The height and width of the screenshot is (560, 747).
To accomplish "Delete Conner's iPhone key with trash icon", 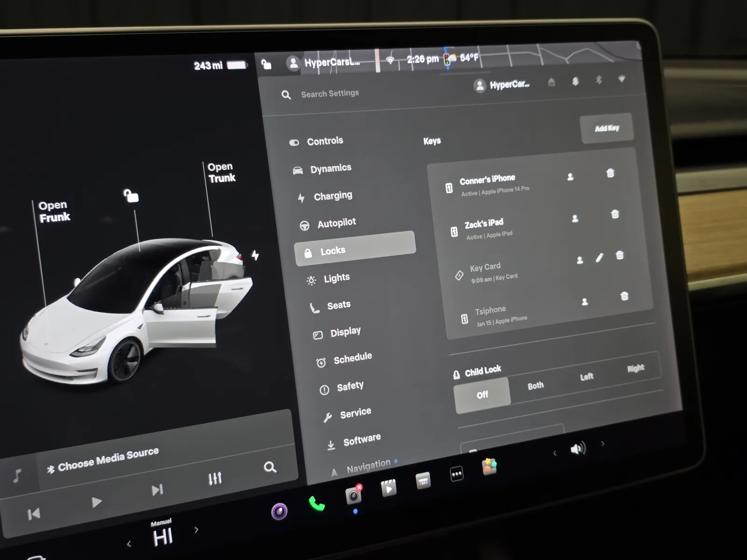I will click(610, 173).
